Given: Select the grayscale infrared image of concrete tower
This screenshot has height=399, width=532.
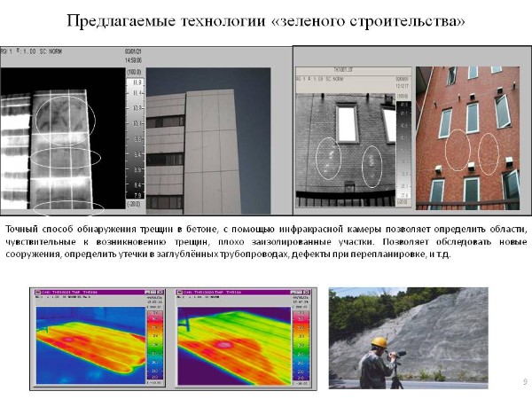Looking at the screenshot, I should (63, 138).
